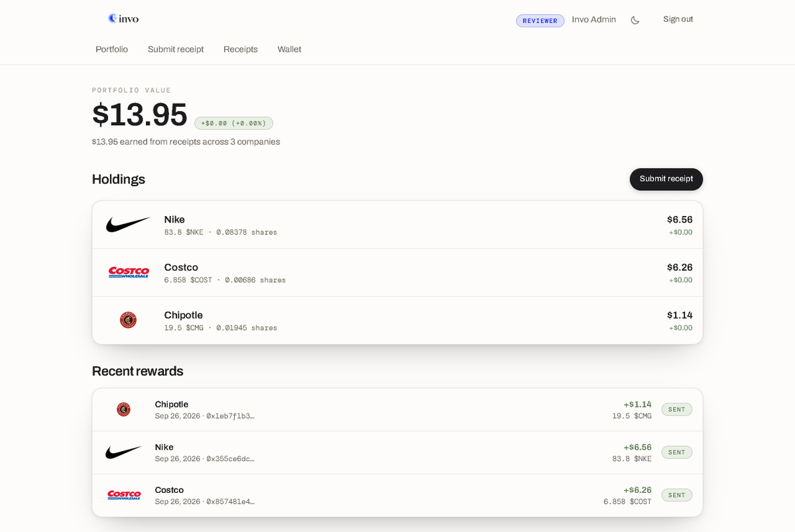
Task: Click the Invo Admin user name
Action: (x=593, y=20)
